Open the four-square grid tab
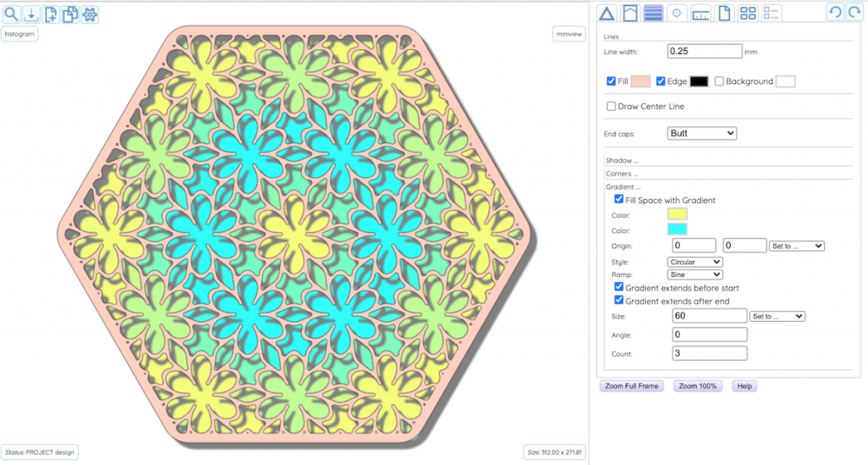Screen dimensions: 868x465 coord(748,14)
